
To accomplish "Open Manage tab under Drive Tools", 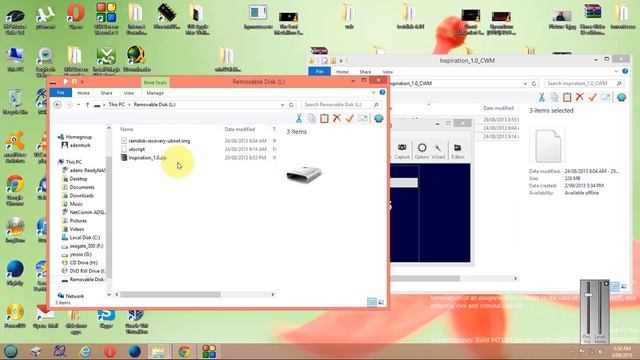I will point(155,93).
